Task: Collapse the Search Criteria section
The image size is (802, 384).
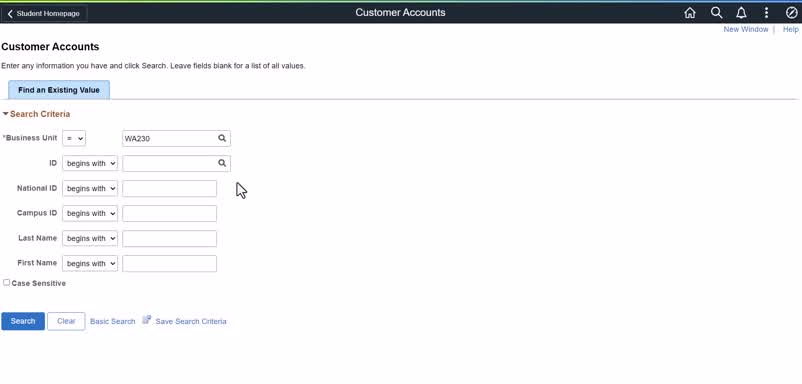Action: [x=36, y=114]
